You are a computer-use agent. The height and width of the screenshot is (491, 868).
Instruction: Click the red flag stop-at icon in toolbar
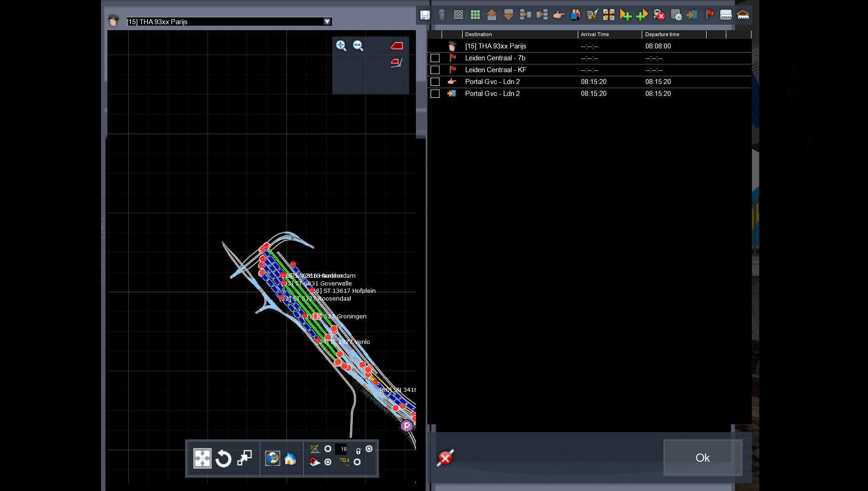pyautogui.click(x=709, y=15)
